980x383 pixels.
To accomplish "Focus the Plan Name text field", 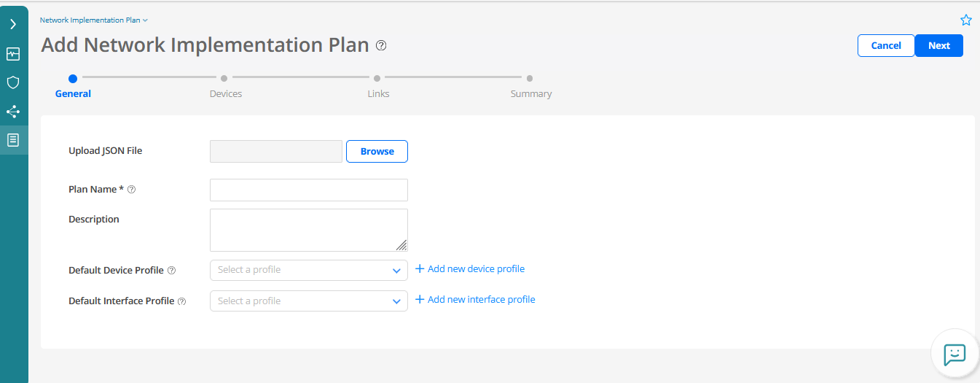I will (x=309, y=190).
